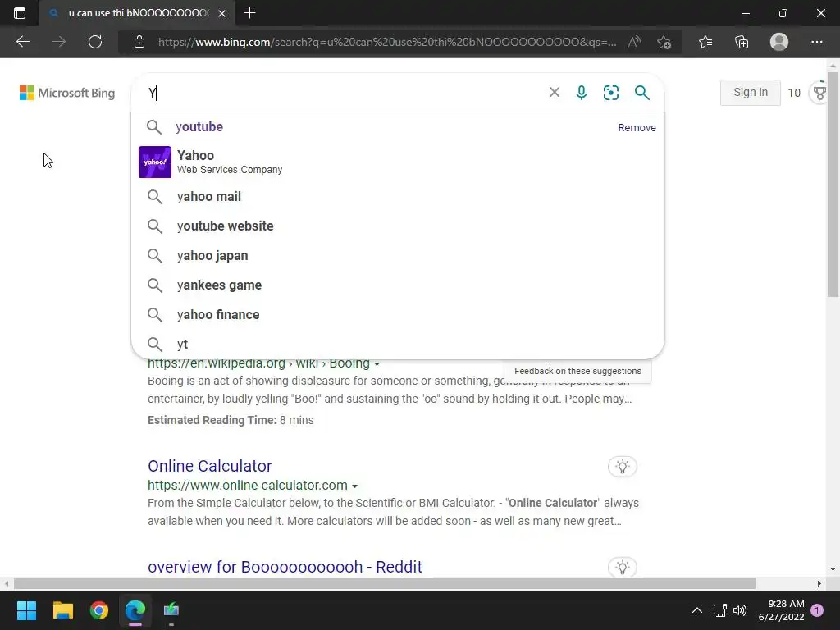
Task: Open the Online Calculator result link
Action: point(210,466)
